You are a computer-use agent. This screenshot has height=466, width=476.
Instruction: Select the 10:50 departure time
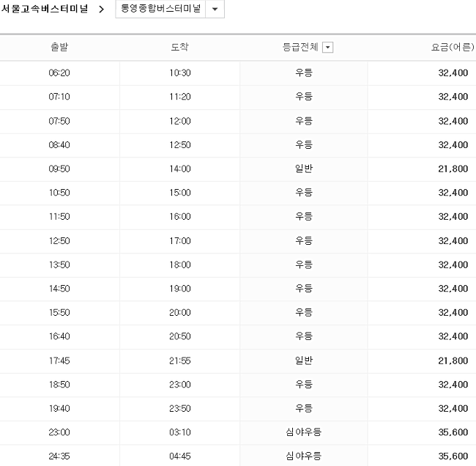tap(59, 193)
